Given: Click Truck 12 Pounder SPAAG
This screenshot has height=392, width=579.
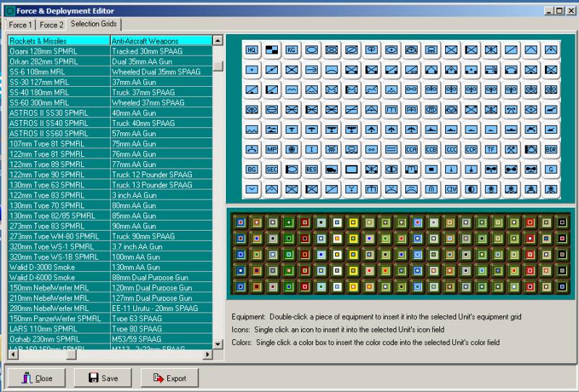Looking at the screenshot, I should point(161,174).
